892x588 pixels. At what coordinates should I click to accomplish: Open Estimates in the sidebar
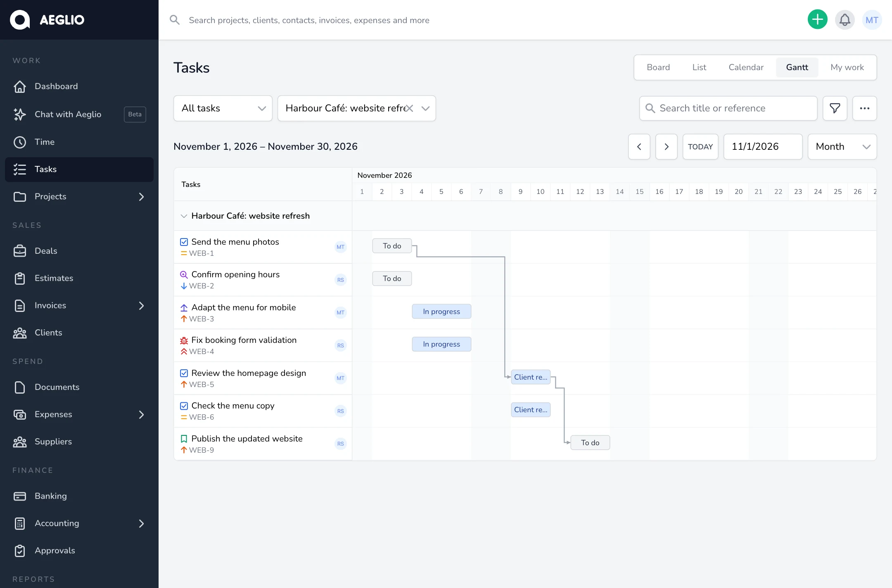tap(79, 278)
